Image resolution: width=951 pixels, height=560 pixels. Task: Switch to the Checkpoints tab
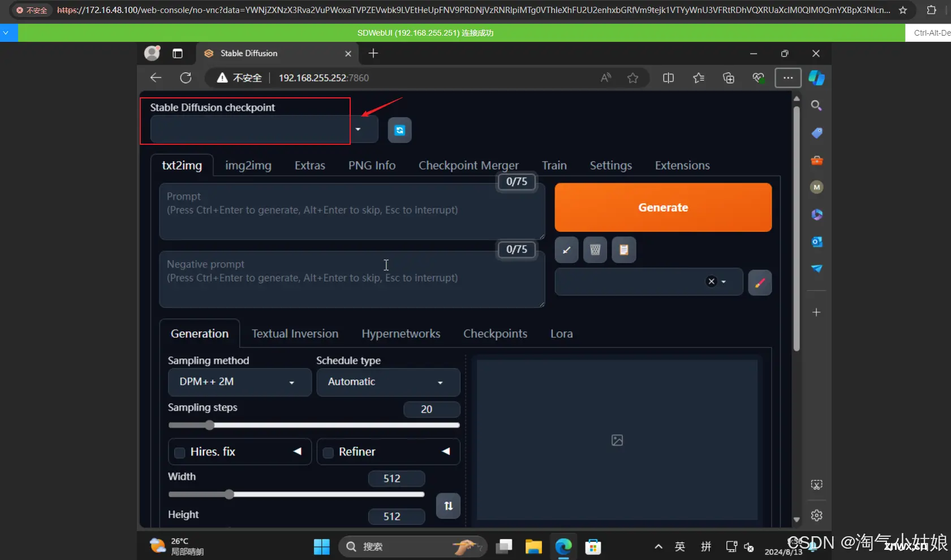coord(495,334)
